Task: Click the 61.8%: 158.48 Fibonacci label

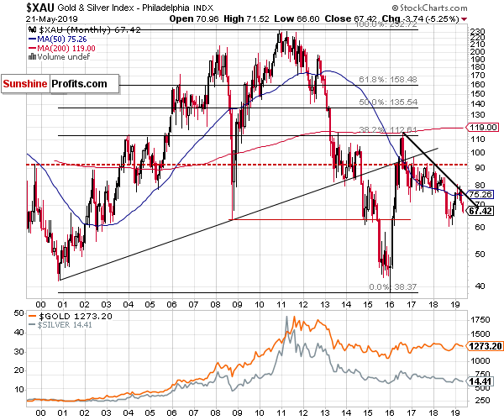Action: (x=388, y=79)
